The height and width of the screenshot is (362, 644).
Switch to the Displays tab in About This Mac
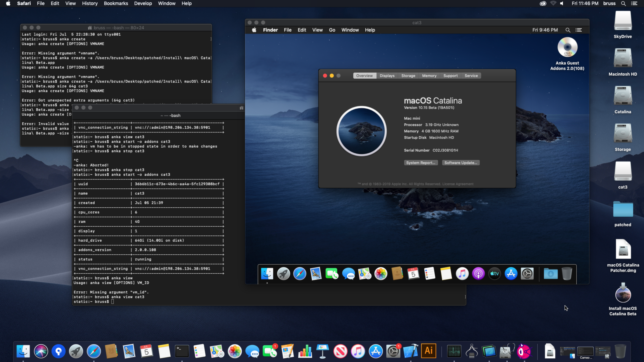click(x=387, y=76)
